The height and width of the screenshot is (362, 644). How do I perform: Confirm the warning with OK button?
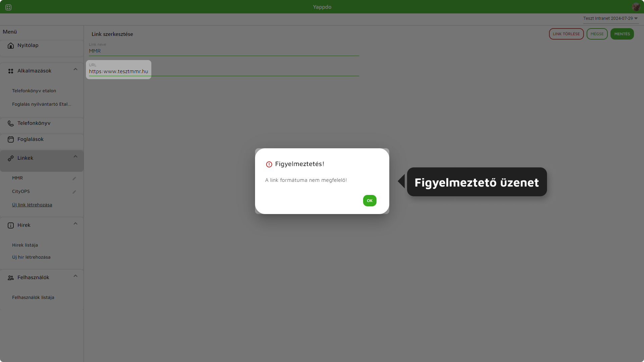pyautogui.click(x=369, y=201)
